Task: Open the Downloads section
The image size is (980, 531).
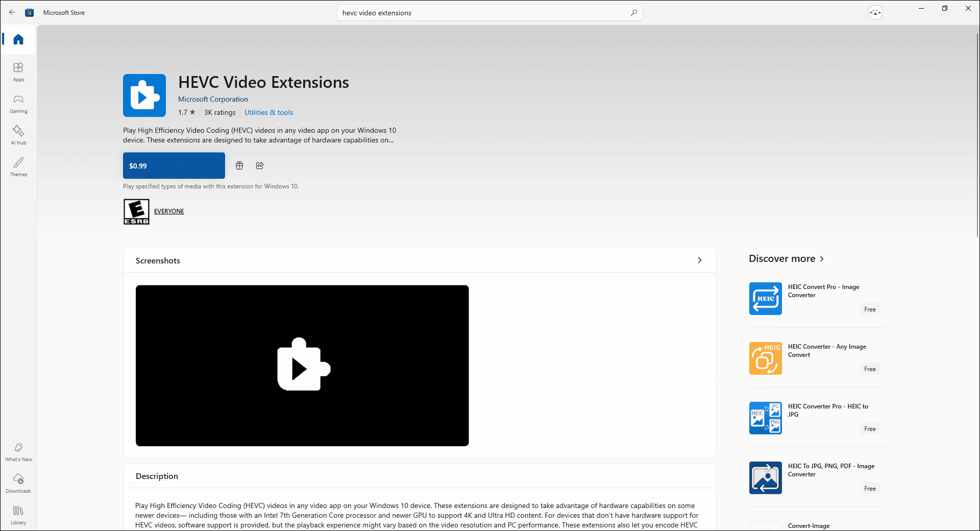Action: click(18, 483)
